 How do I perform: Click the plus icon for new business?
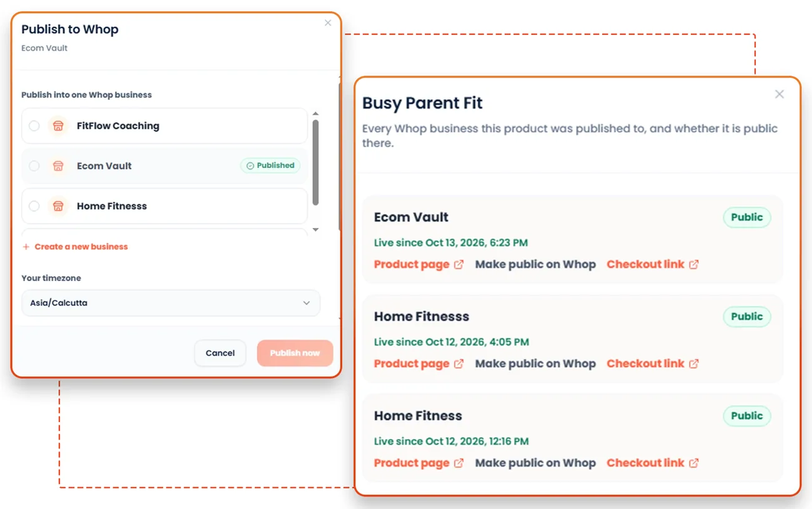(x=26, y=247)
